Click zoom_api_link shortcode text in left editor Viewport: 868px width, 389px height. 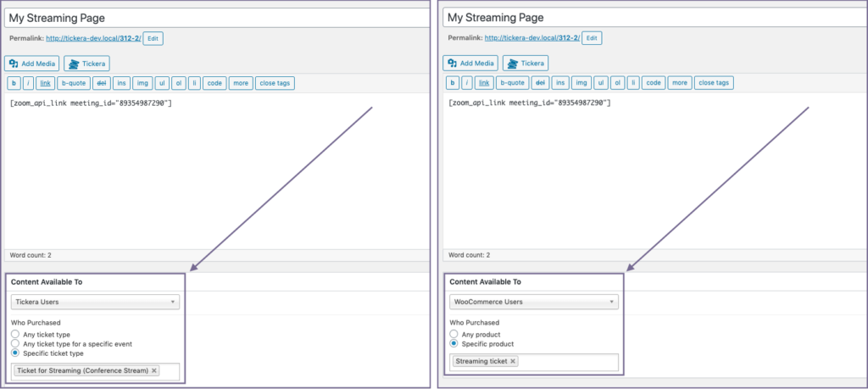pos(92,103)
